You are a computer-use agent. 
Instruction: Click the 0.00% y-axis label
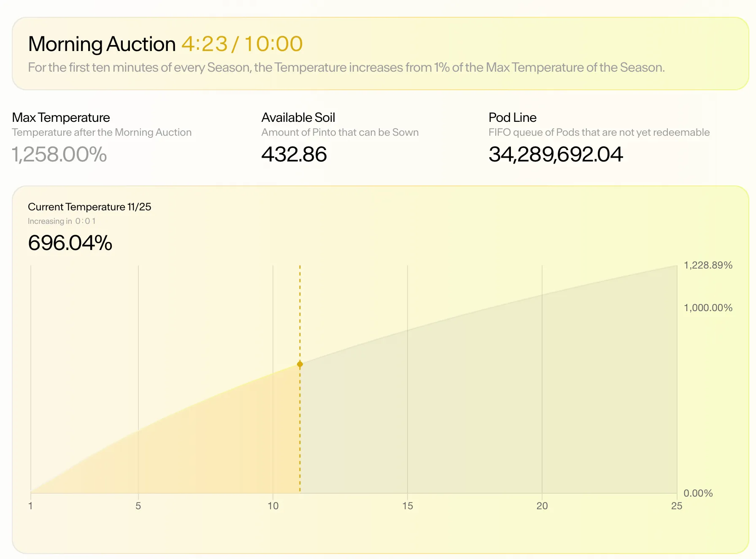[x=698, y=493]
